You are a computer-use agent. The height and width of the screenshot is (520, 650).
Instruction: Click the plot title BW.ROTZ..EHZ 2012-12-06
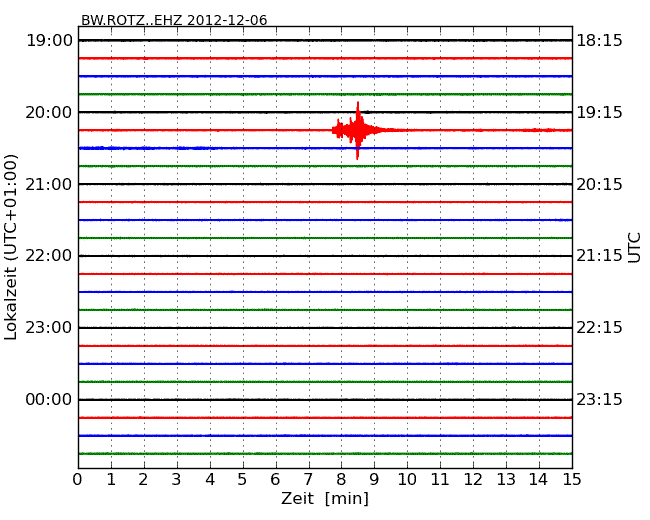(174, 20)
